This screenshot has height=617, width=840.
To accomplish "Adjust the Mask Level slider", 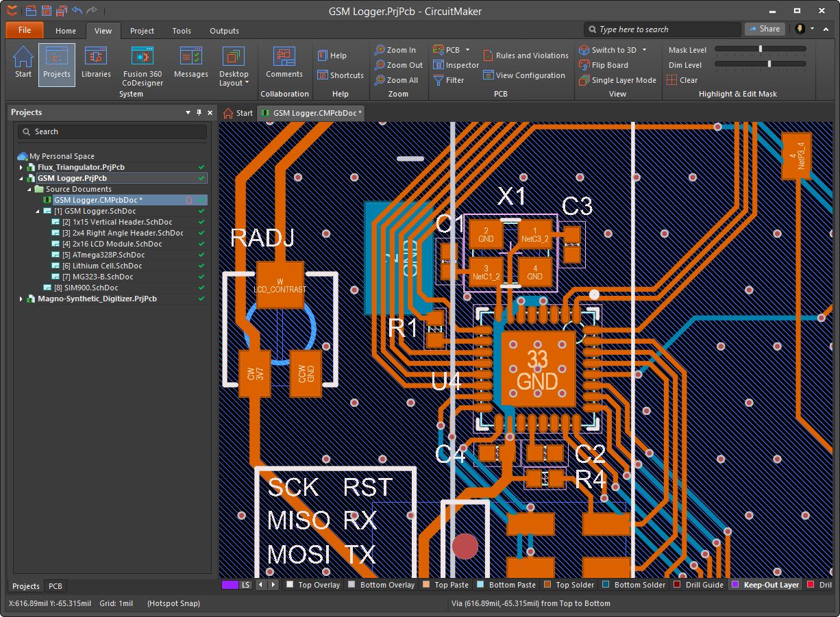I will [x=759, y=49].
